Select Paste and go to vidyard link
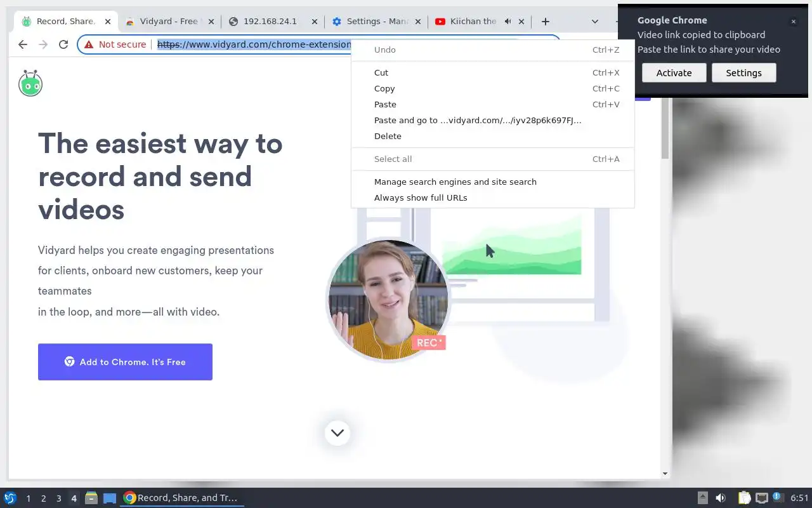The height and width of the screenshot is (508, 812). pyautogui.click(x=492, y=120)
